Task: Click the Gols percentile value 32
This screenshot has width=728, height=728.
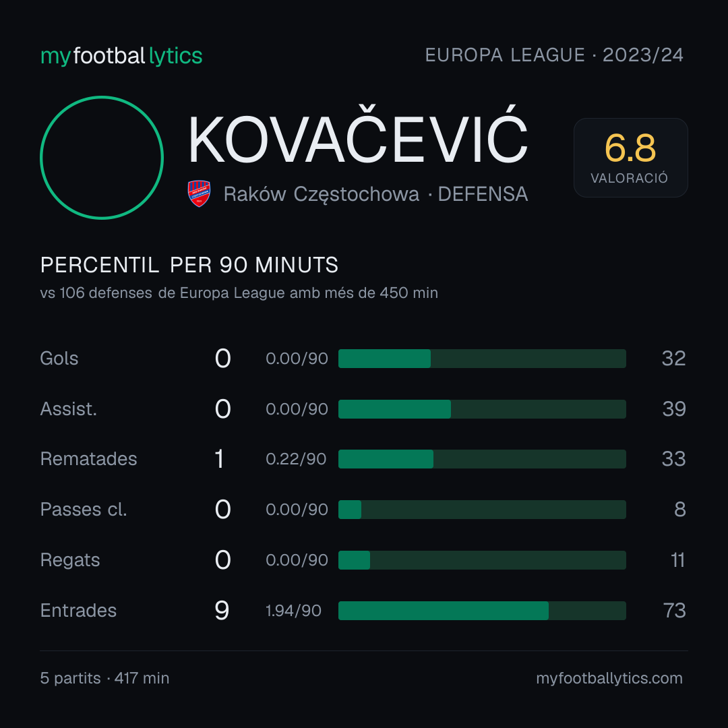Action: coord(673,359)
